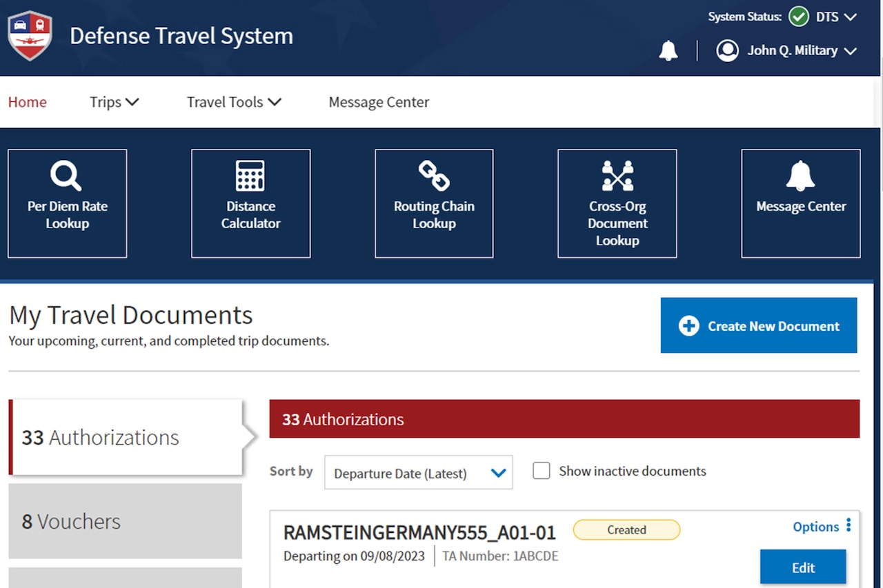
Task: Open the Travel Tools dropdown menu
Action: [x=234, y=102]
